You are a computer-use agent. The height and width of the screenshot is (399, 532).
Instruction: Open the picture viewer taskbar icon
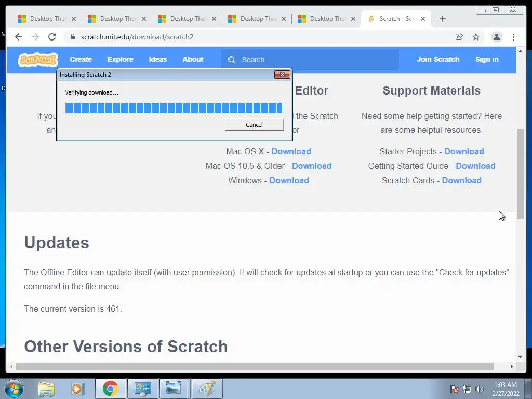point(174,389)
